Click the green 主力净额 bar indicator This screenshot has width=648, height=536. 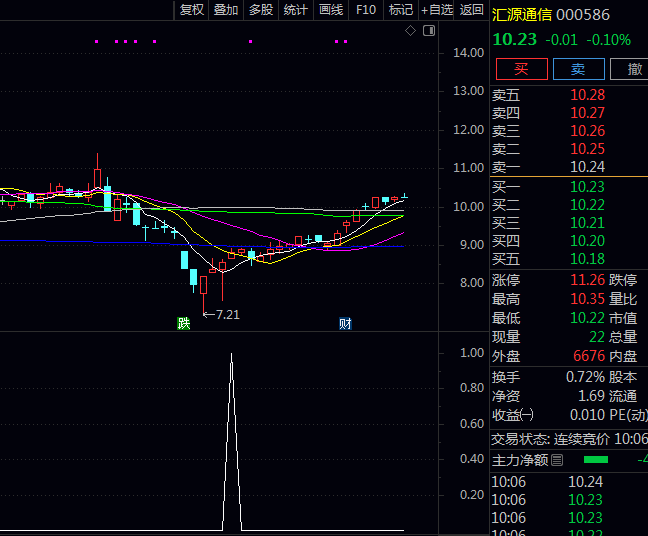tap(595, 460)
